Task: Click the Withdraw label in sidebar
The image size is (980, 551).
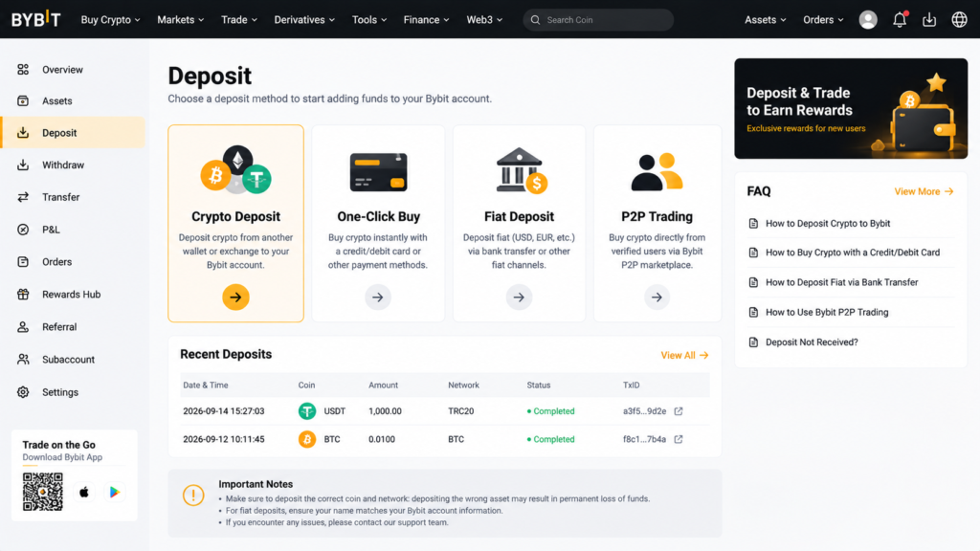Action: (63, 165)
